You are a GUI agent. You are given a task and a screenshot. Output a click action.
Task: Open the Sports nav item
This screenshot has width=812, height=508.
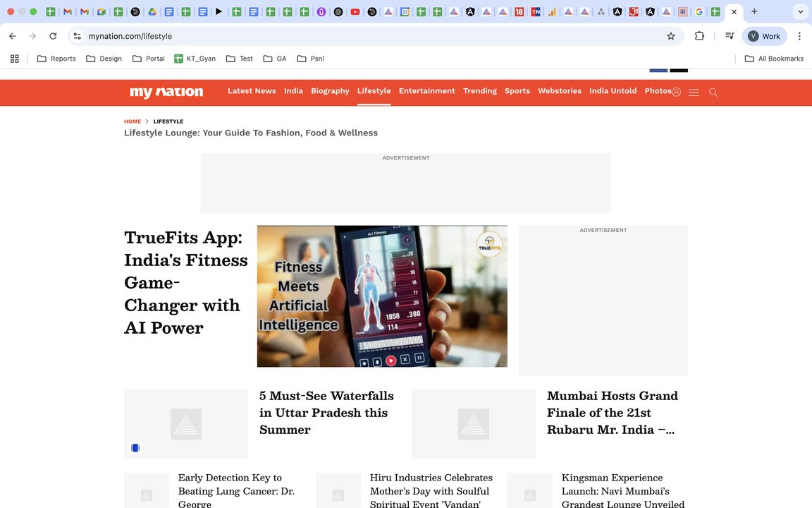pyautogui.click(x=517, y=91)
